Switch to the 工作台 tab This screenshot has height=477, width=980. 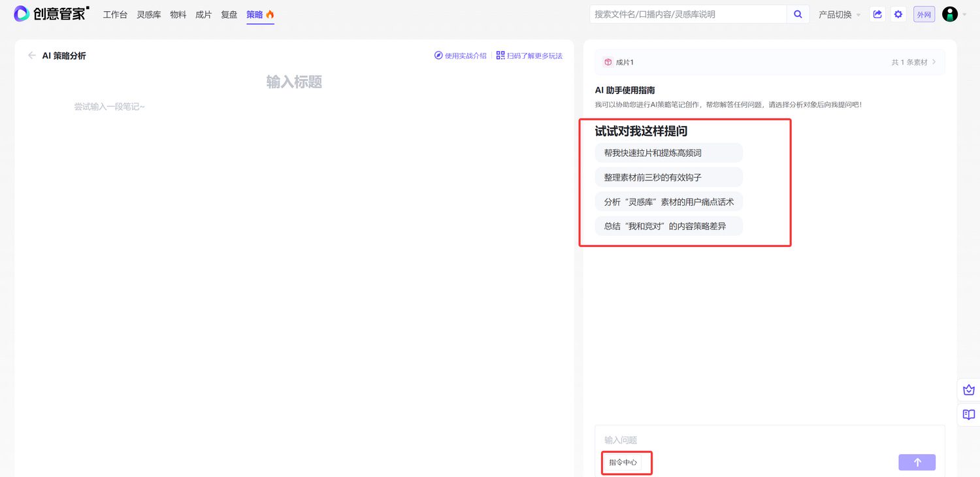(x=115, y=14)
